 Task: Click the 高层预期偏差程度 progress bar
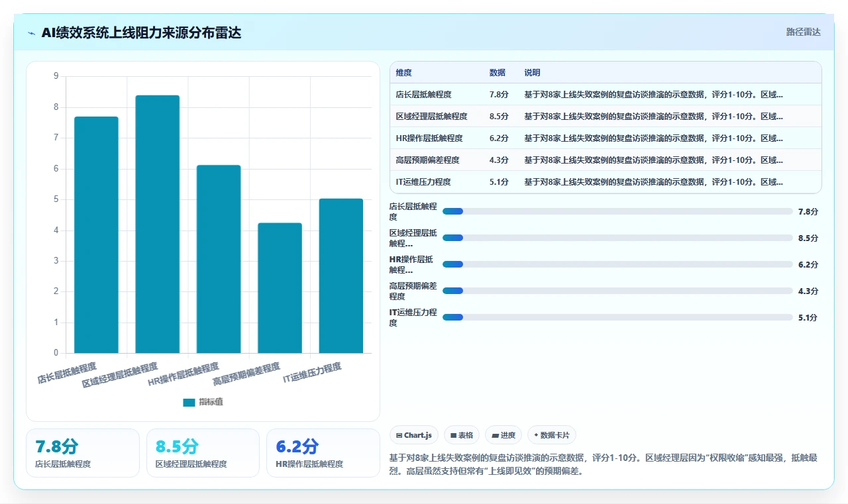pos(617,291)
